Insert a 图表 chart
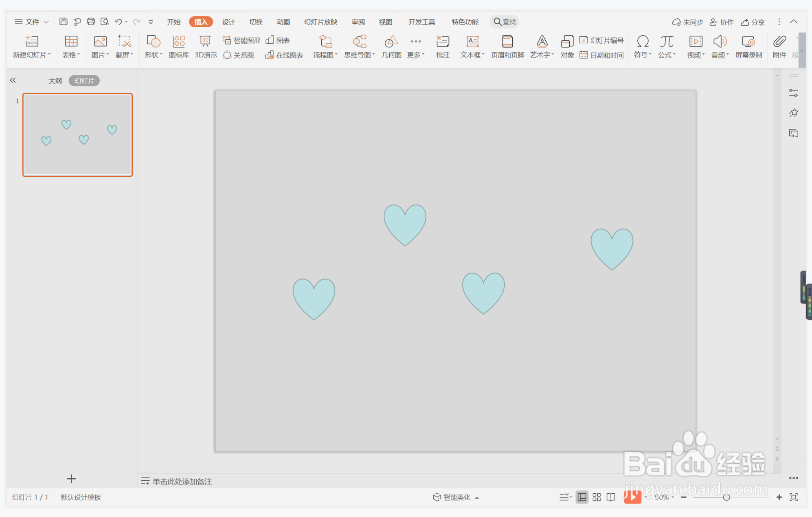Screen dimensions: 812x517 coord(278,40)
